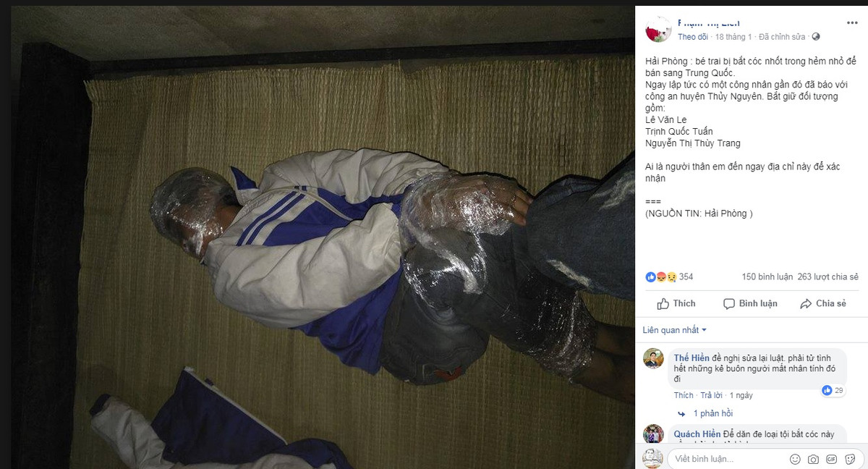
Task: Click the Thích thumbs-up icon on the post
Action: click(x=663, y=304)
